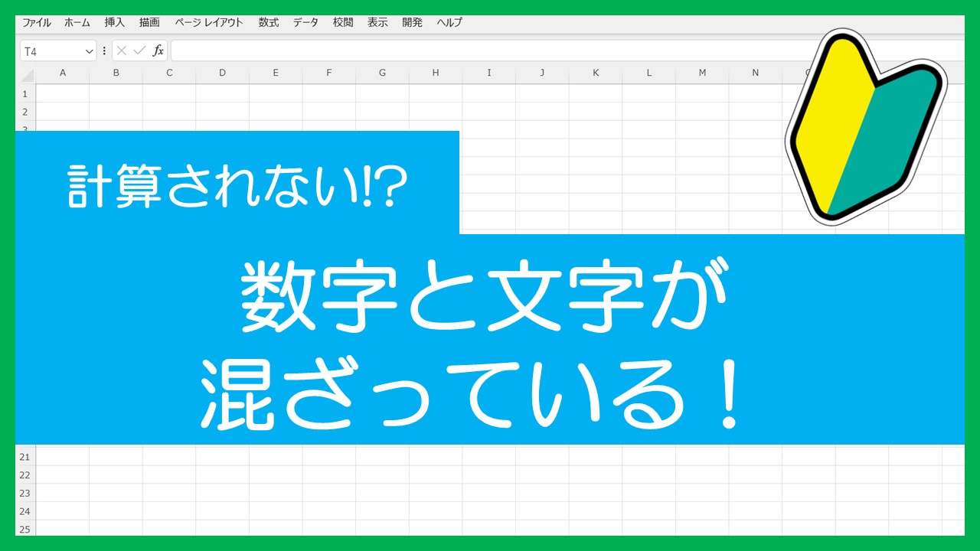Click the Cancel X icon in formula bar
The height and width of the screenshot is (551, 980).
pos(122,51)
